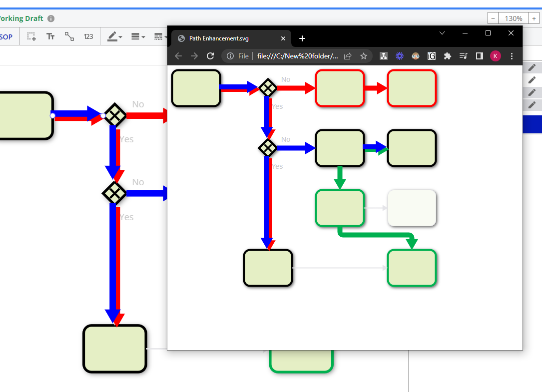Click the SOP button in toolbar
This screenshot has width=542, height=392.
tap(6, 36)
